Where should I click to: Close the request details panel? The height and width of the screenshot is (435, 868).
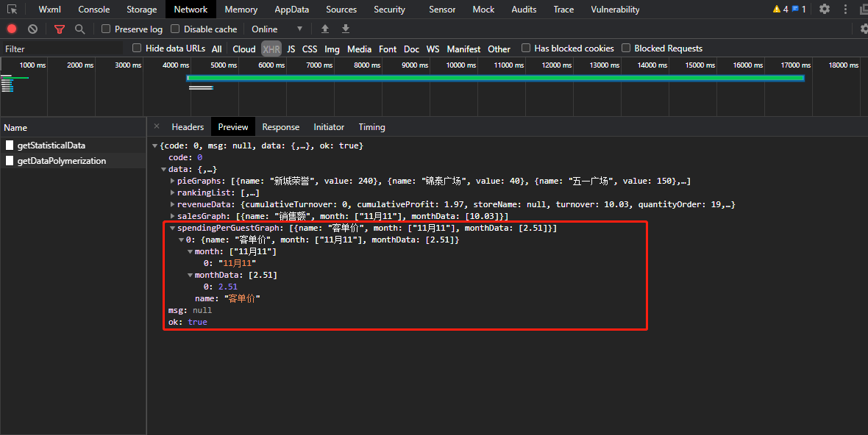157,126
